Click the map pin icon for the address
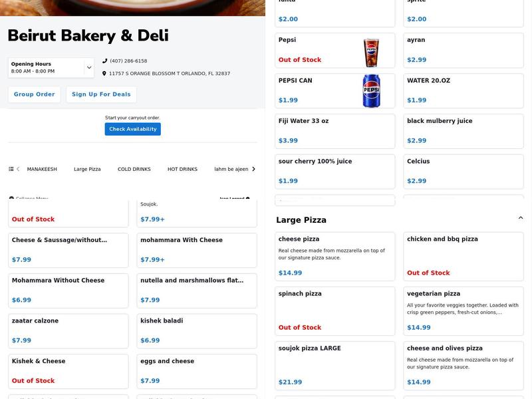Screen dimensions: 532x399 (104, 73)
